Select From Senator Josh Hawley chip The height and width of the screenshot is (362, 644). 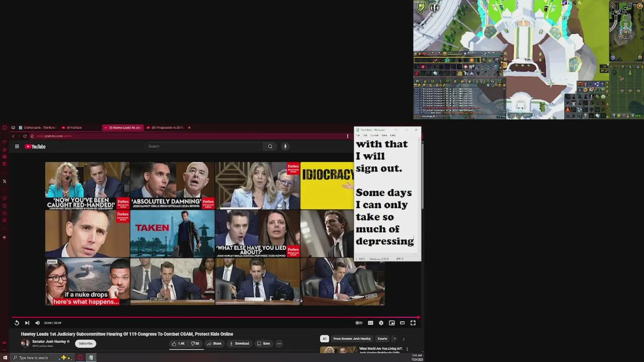tap(352, 338)
